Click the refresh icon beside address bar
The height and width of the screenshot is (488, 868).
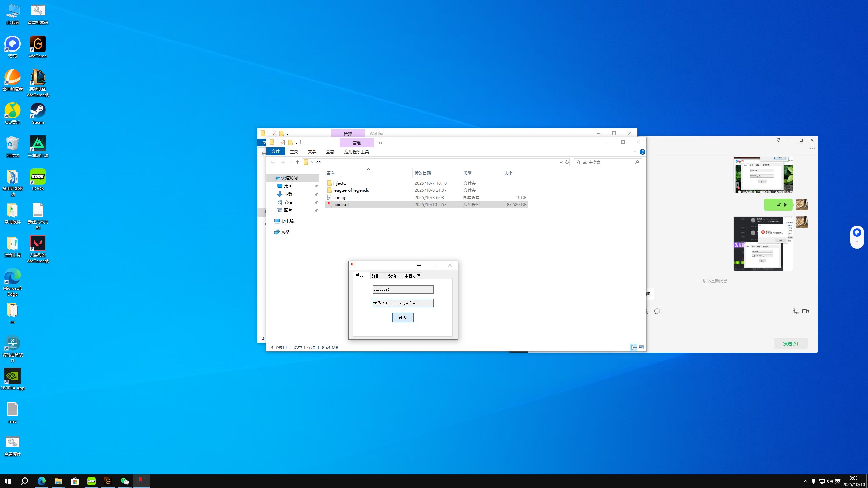coord(567,162)
